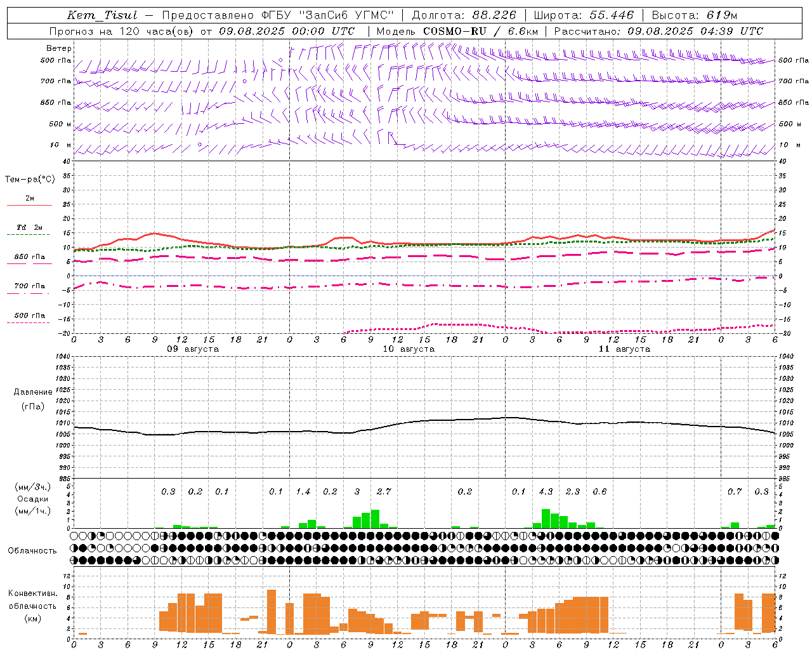The image size is (812, 650).
Task: Click the 'Конвективн.' convective cloud label
Action: (33, 594)
